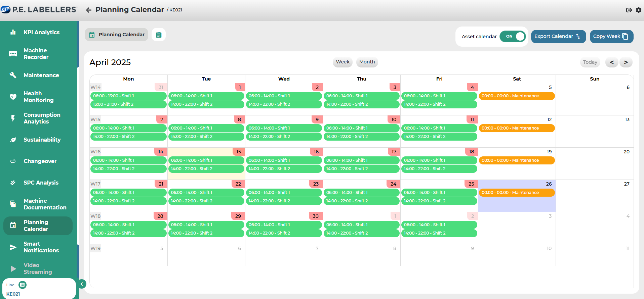This screenshot has width=644, height=299.
Task: Open KPI Analytics bar chart icon
Action: point(13,32)
